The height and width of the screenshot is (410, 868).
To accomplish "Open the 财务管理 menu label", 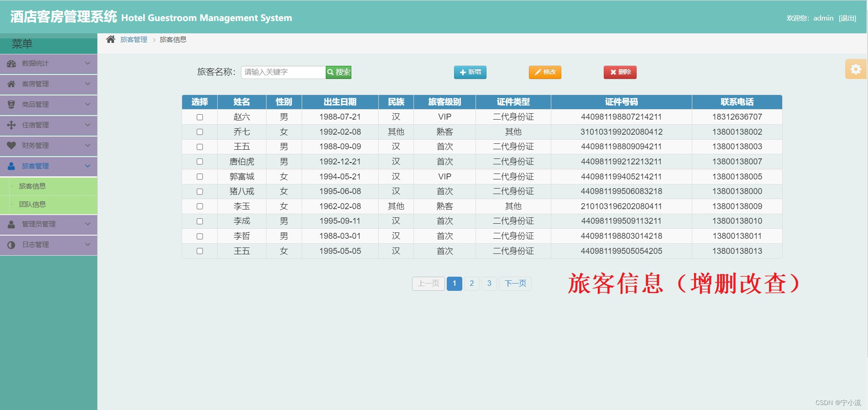I will 35,146.
